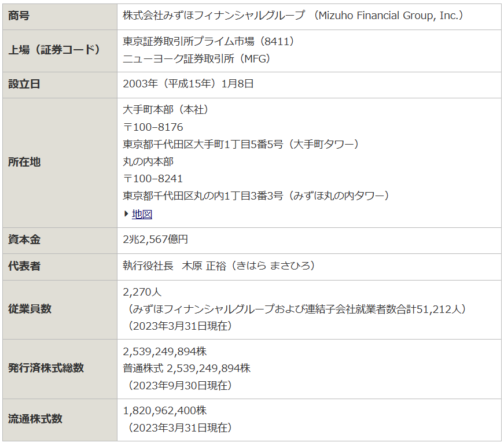Select the 設立日 header cell
The width and height of the screenshot is (504, 446).
pyautogui.click(x=60, y=85)
